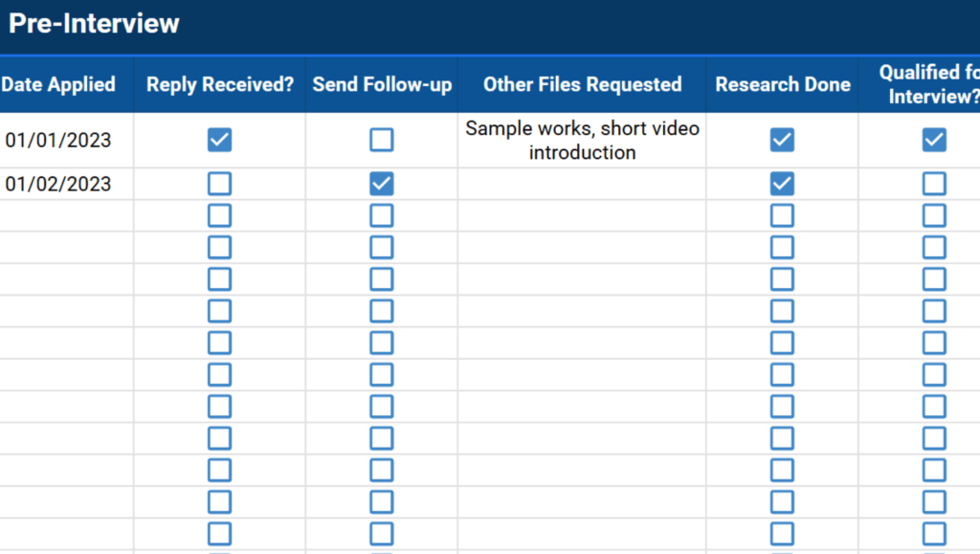This screenshot has width=980, height=554.
Task: Check Reply Received in first blank row
Action: [x=219, y=215]
